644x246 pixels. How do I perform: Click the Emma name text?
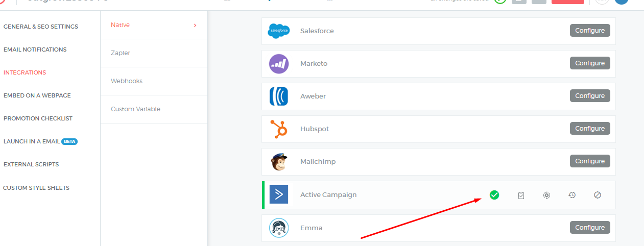click(x=311, y=228)
